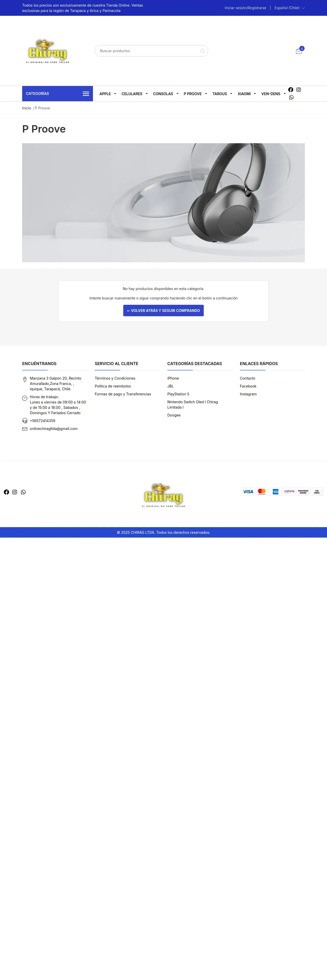
Task: Open the shopping cart icon
Action: point(299,51)
